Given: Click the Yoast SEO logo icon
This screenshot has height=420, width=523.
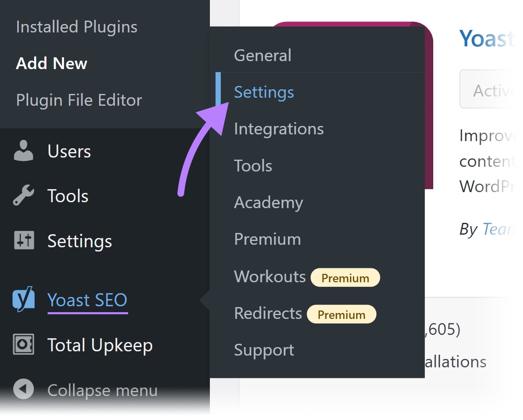Looking at the screenshot, I should (24, 299).
